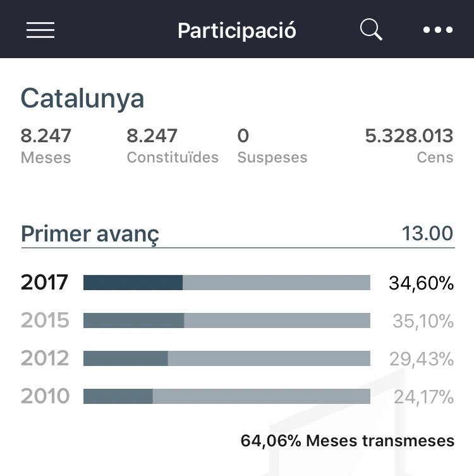Tap the 2017 year label
This screenshot has height=476, width=474.
click(44, 283)
